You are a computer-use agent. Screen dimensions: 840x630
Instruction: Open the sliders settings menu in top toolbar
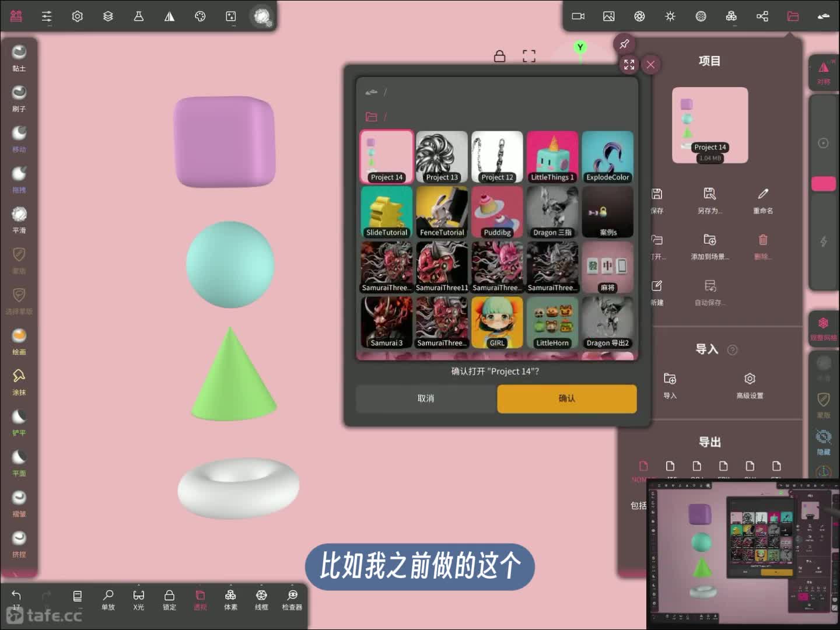pos(47,16)
